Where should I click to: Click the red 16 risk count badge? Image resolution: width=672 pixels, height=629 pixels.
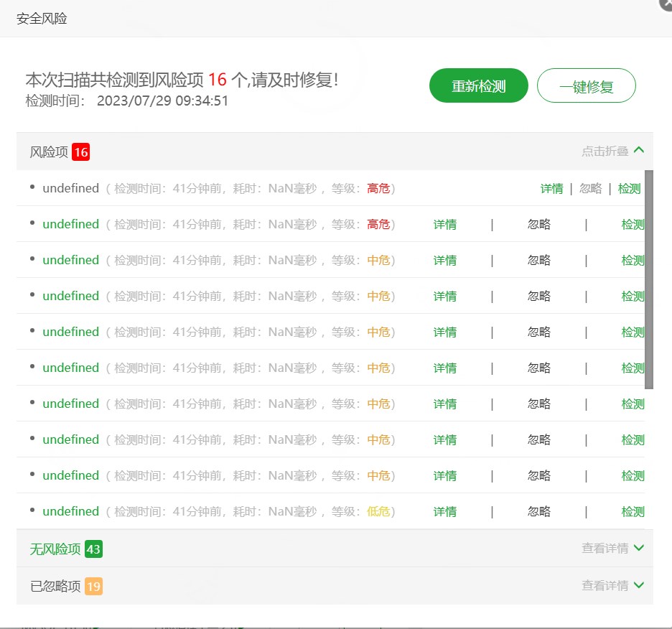click(x=80, y=152)
